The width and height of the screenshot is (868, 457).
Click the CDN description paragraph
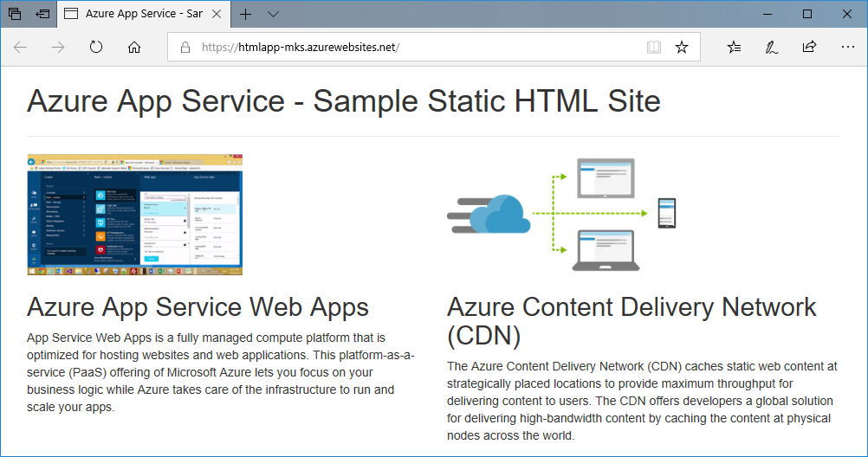(x=642, y=401)
